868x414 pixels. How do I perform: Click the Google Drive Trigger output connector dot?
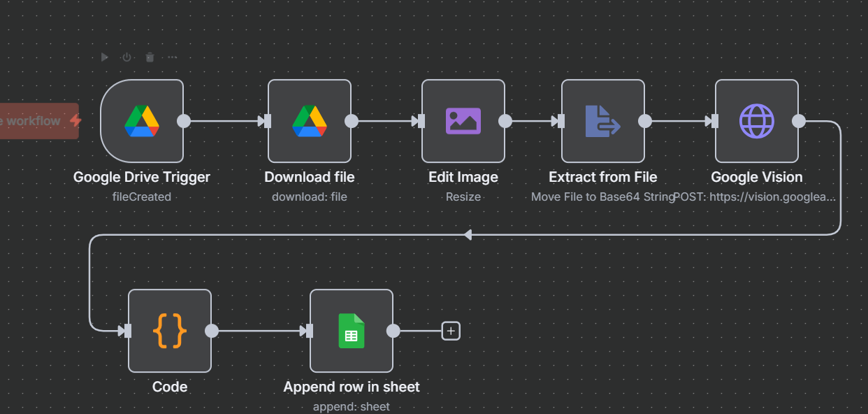pyautogui.click(x=184, y=121)
